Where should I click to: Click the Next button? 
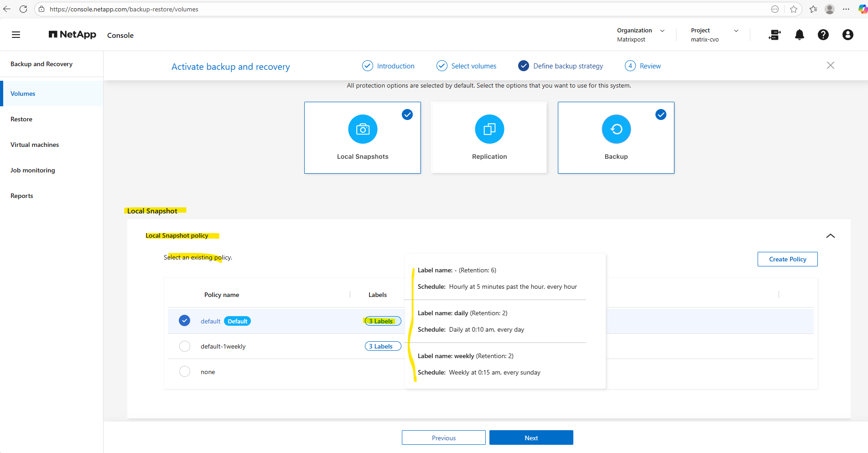pos(531,437)
